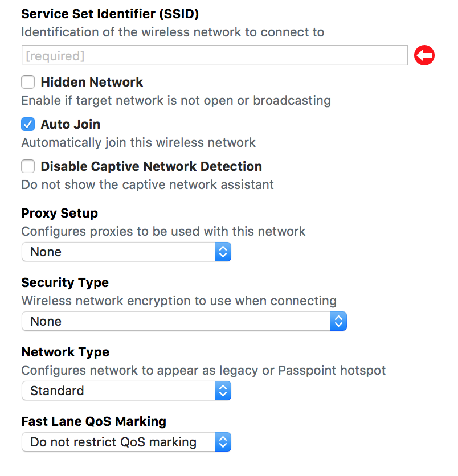This screenshot has height=476, width=458.
Task: Click the Auto Join label text
Action: click(x=71, y=124)
